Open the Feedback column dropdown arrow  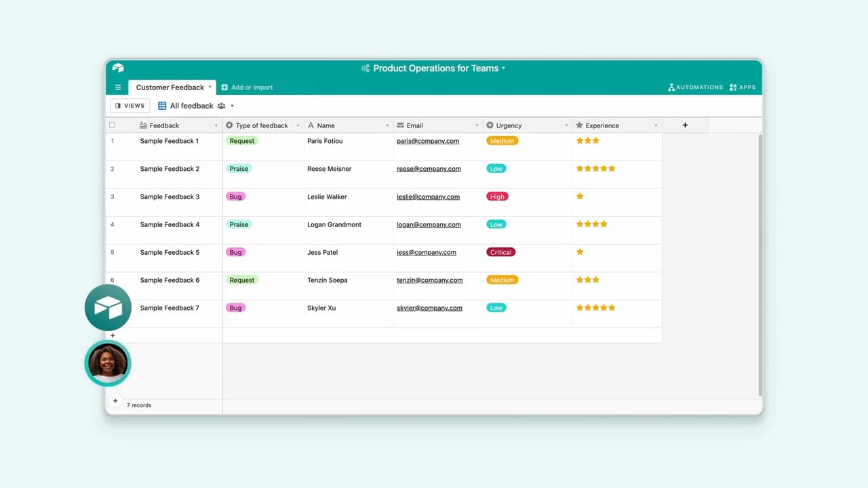216,125
